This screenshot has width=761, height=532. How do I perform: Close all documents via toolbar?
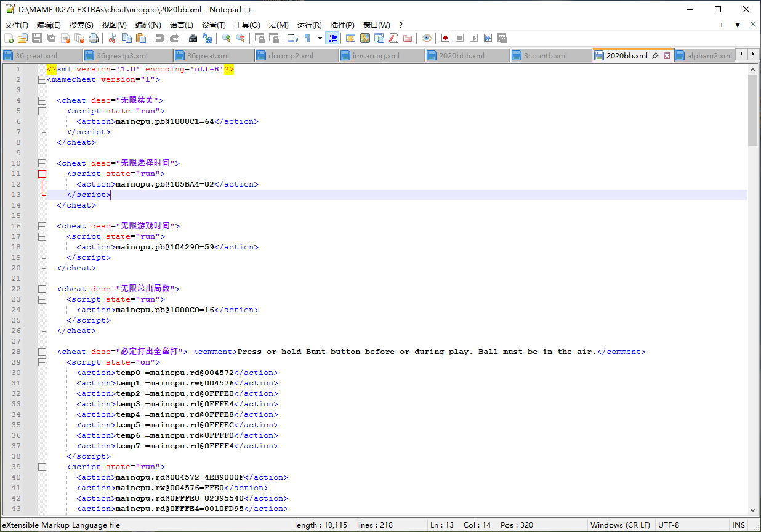tap(79, 38)
